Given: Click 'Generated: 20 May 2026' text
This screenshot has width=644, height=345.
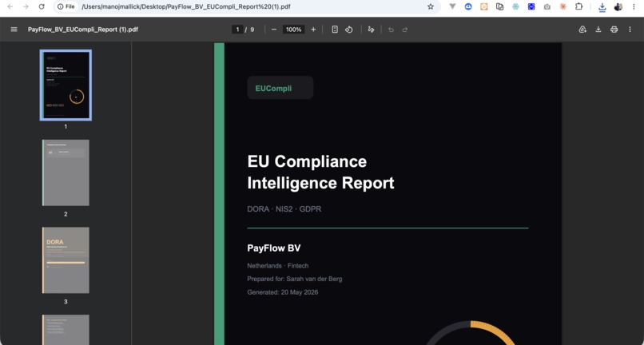Looking at the screenshot, I should pos(283,292).
